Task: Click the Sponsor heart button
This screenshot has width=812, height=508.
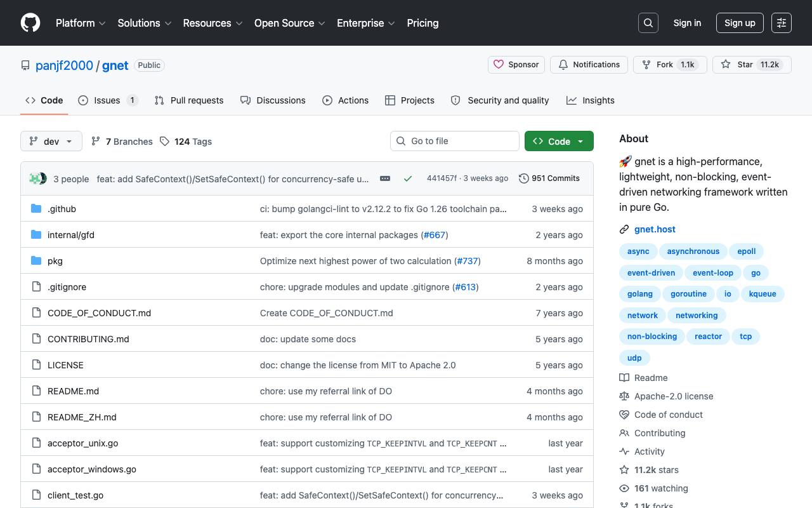Action: (x=516, y=65)
